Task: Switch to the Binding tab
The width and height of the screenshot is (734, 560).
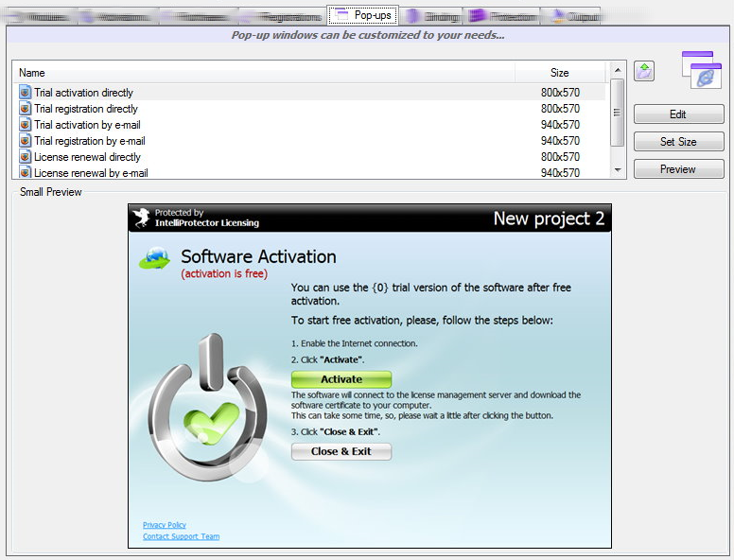Action: (x=432, y=16)
